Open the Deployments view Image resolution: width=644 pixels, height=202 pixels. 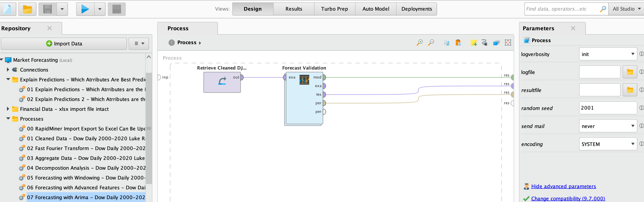click(x=416, y=9)
